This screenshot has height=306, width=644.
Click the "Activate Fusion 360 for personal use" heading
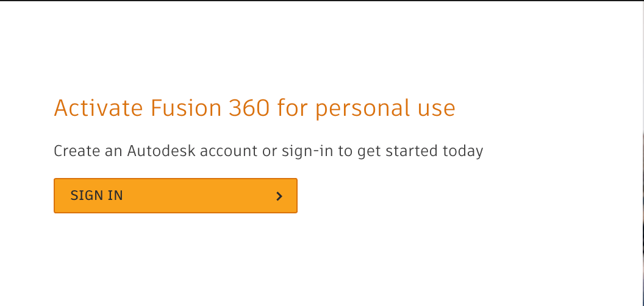click(x=254, y=109)
